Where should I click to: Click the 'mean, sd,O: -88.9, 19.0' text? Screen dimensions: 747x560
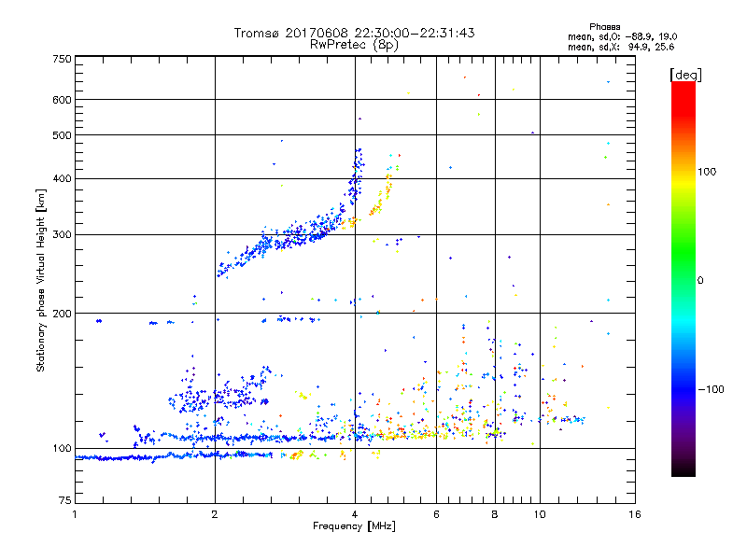pos(622,36)
